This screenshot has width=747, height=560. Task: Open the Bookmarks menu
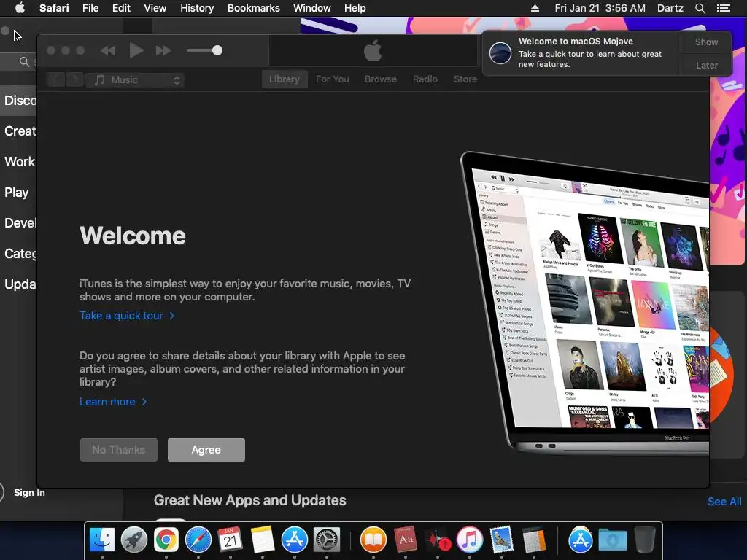click(x=253, y=8)
